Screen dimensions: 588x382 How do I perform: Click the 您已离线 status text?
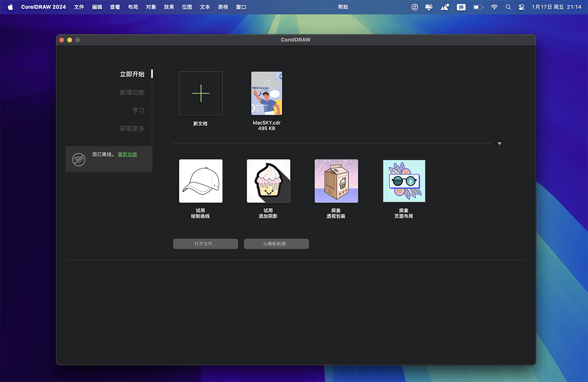pos(103,155)
